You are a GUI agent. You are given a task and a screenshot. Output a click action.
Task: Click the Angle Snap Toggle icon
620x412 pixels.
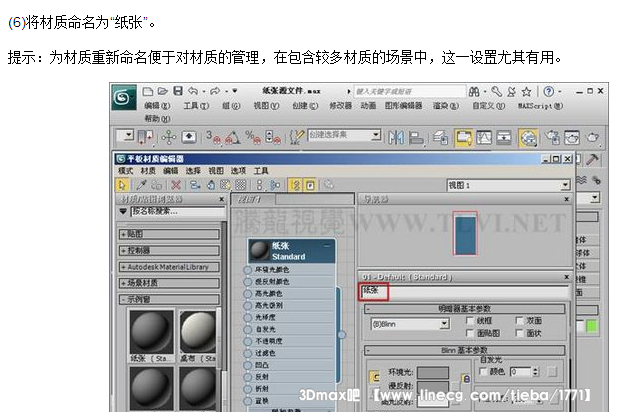click(232, 138)
